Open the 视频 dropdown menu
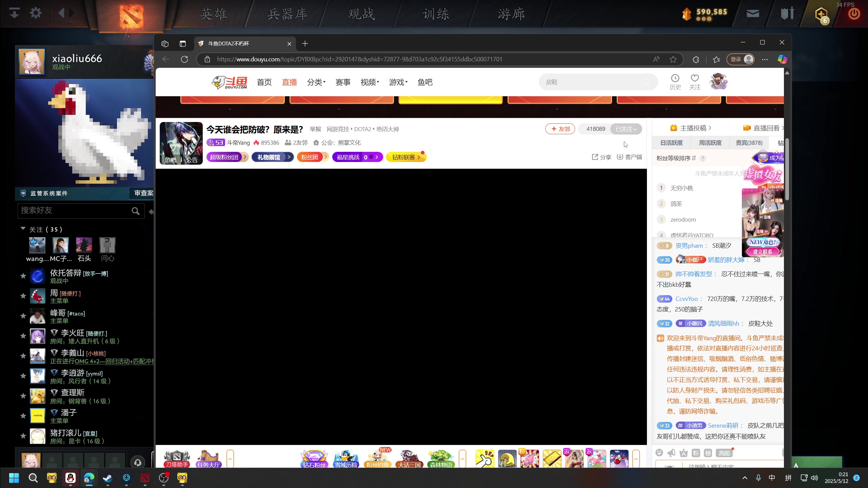The height and width of the screenshot is (488, 868). 370,82
